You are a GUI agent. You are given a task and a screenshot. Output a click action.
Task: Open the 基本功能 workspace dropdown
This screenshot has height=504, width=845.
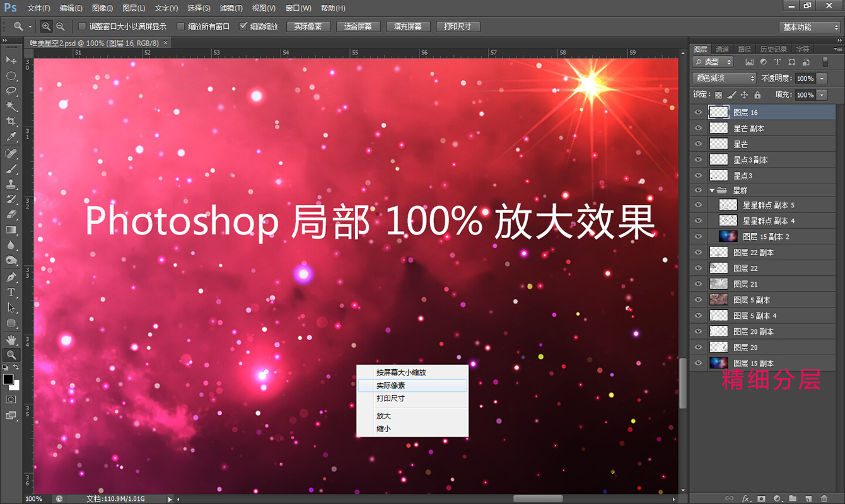(810, 27)
